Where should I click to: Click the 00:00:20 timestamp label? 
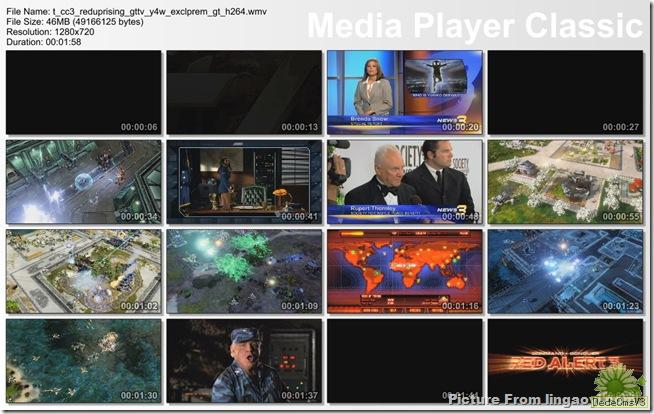click(x=460, y=127)
